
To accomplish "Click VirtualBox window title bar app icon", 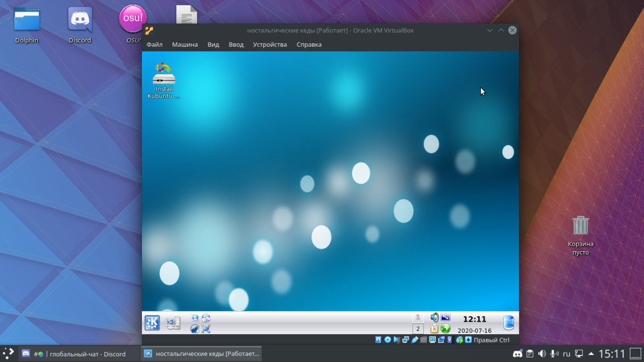I will click(x=149, y=30).
